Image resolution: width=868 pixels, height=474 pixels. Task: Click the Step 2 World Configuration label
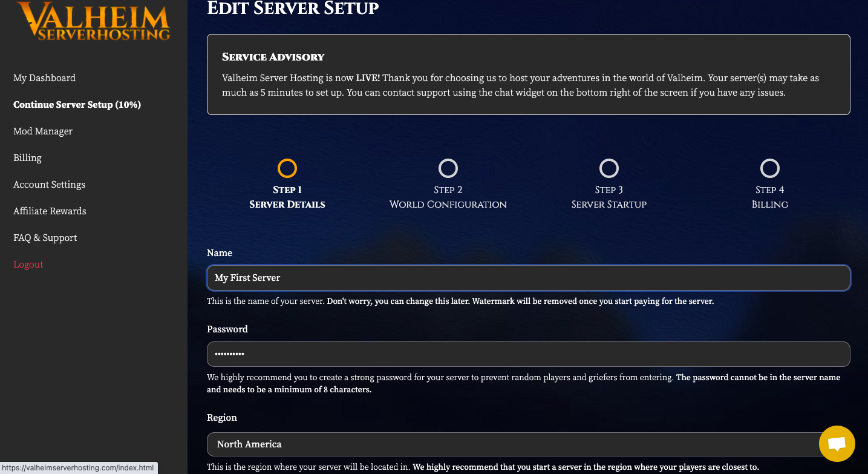[x=448, y=204]
